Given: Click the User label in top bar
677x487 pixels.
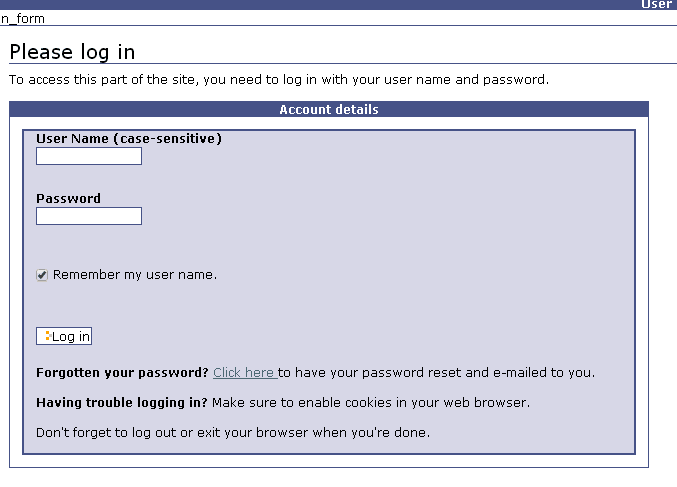Looking at the screenshot, I should tap(656, 5).
